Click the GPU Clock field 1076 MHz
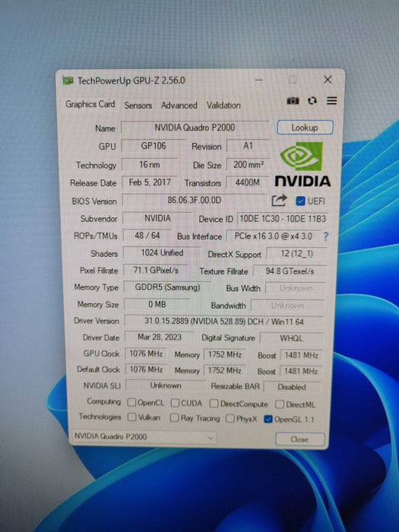This screenshot has width=399, height=532. [146, 354]
